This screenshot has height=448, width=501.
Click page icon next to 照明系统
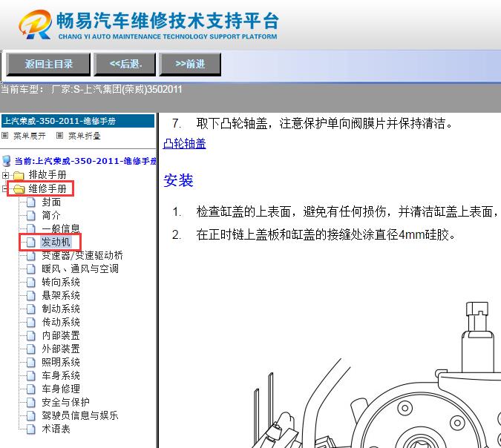pyautogui.click(x=31, y=363)
